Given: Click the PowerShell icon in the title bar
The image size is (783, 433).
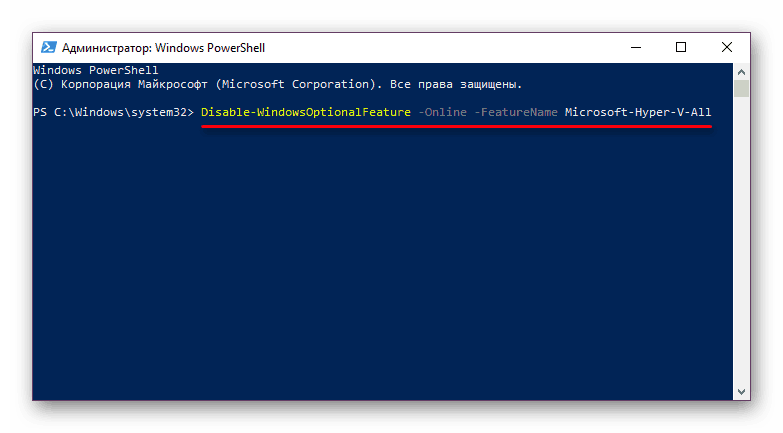Looking at the screenshot, I should [47, 47].
